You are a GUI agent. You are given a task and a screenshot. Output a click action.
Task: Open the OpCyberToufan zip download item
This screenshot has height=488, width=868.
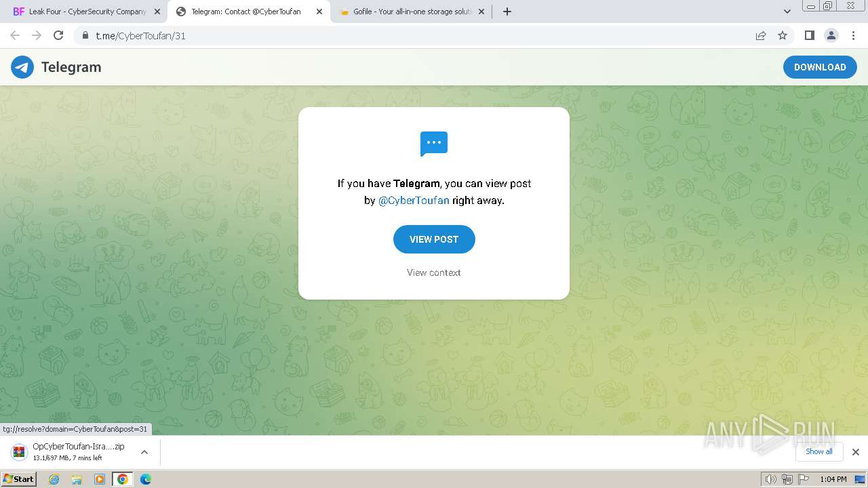(x=79, y=452)
